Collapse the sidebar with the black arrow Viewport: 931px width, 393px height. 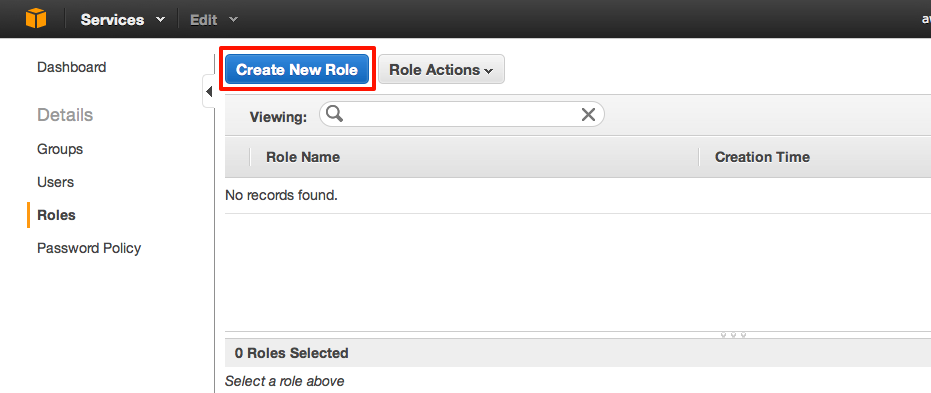click(208, 91)
